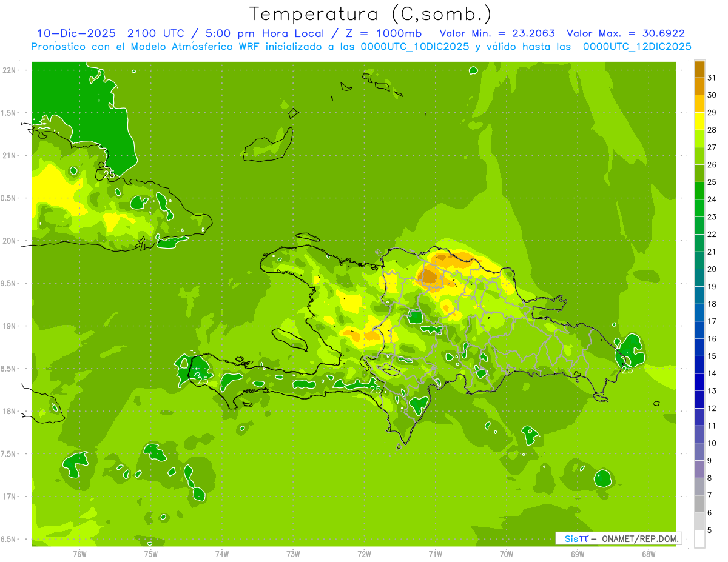
Task: Click the orange hot spot over northern Dominican Republic
Action: coord(430,276)
